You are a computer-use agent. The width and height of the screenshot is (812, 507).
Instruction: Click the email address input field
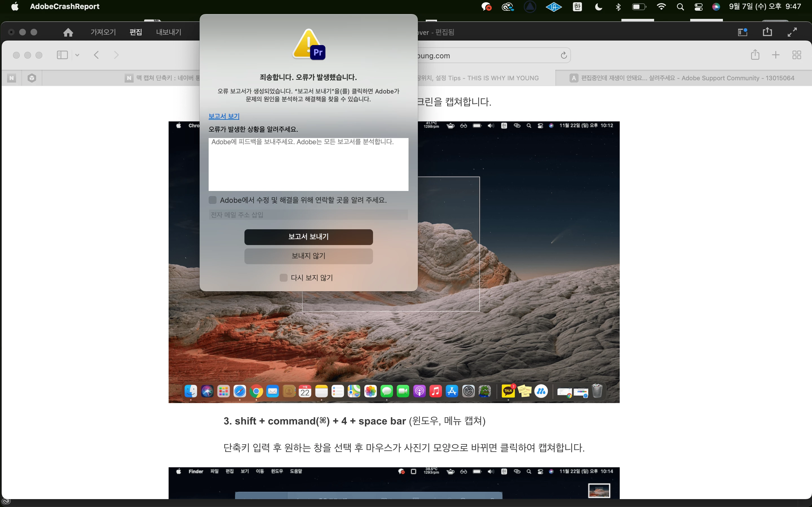point(308,215)
